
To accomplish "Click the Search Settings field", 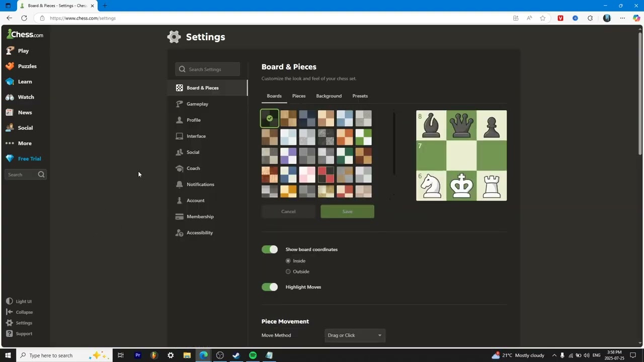I will [x=208, y=69].
